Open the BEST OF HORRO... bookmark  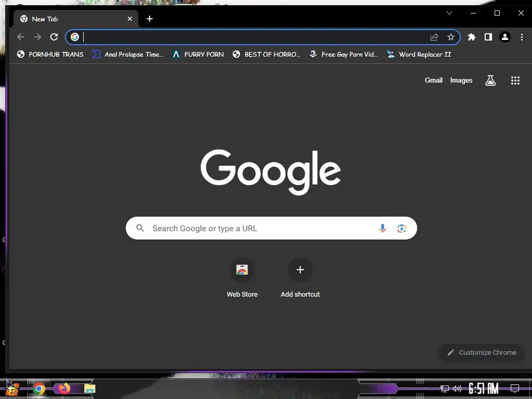[x=267, y=54]
